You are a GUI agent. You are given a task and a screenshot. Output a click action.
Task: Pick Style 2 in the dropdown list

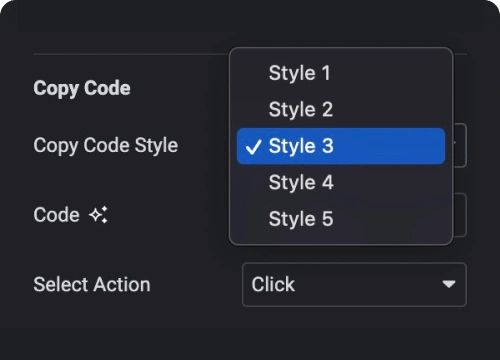(x=341, y=109)
